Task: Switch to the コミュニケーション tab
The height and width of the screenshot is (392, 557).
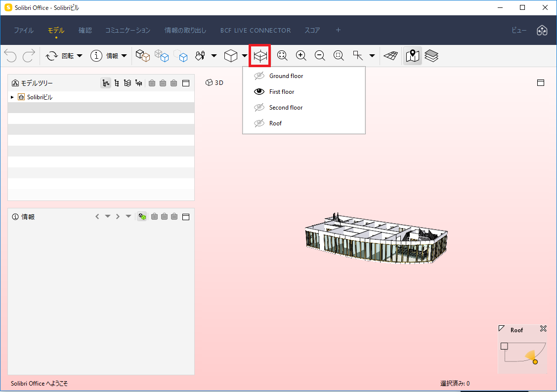Action: [128, 31]
